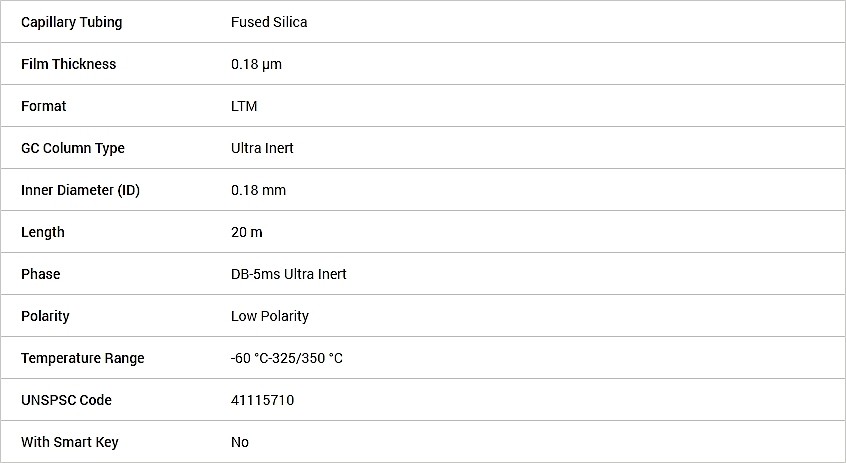
Task: Select the Film Thickness label
Action: [x=69, y=64]
